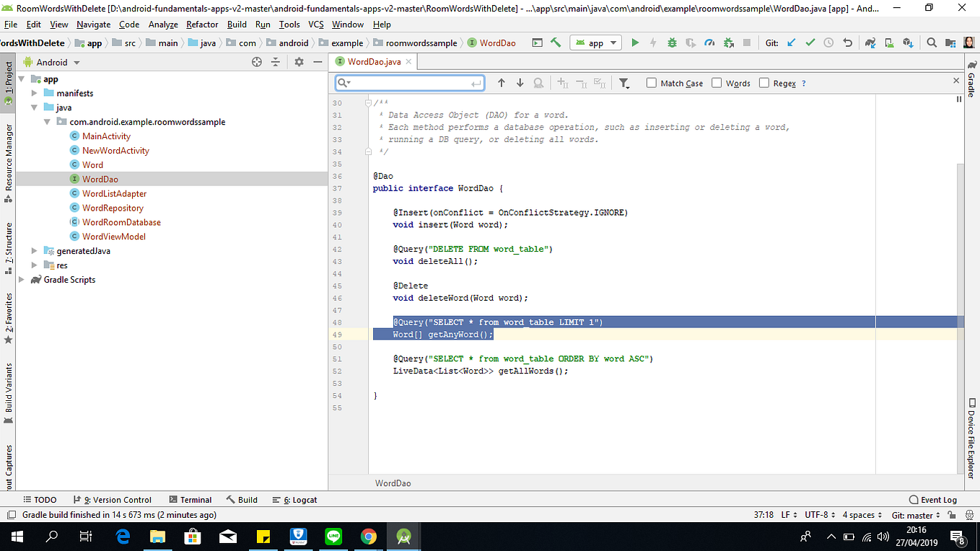Click in the find search input field
The height and width of the screenshot is (551, 980).
410,83
